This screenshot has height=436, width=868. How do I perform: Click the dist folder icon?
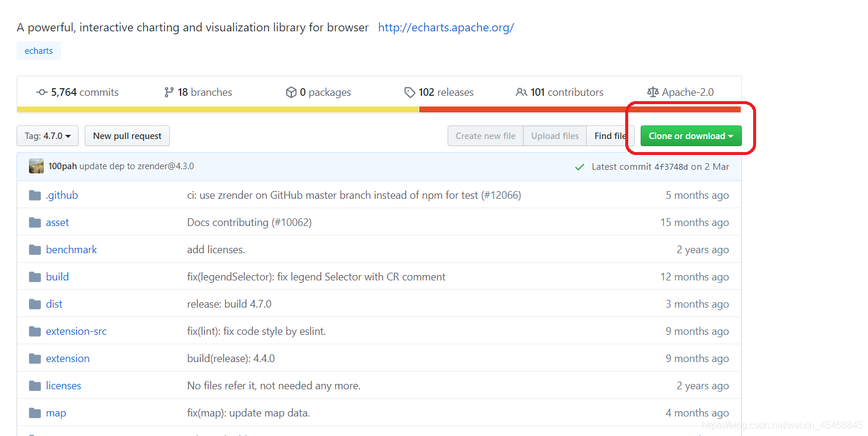pos(35,304)
